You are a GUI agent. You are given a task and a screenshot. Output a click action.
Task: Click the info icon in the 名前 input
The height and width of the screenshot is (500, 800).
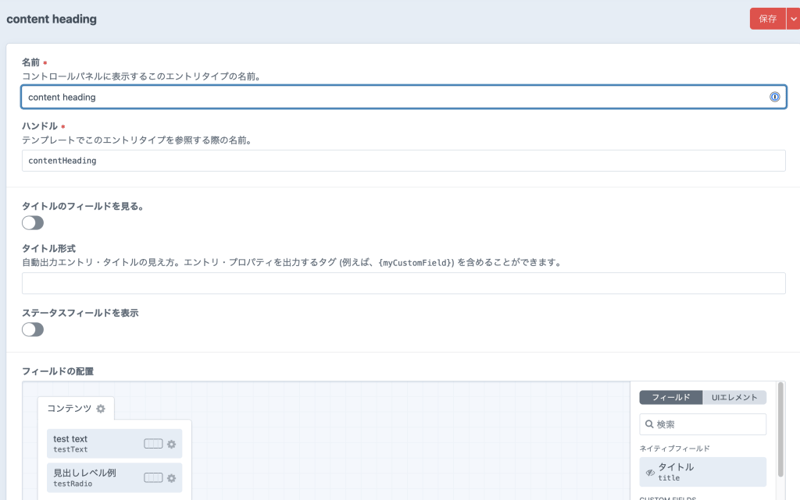tap(774, 97)
